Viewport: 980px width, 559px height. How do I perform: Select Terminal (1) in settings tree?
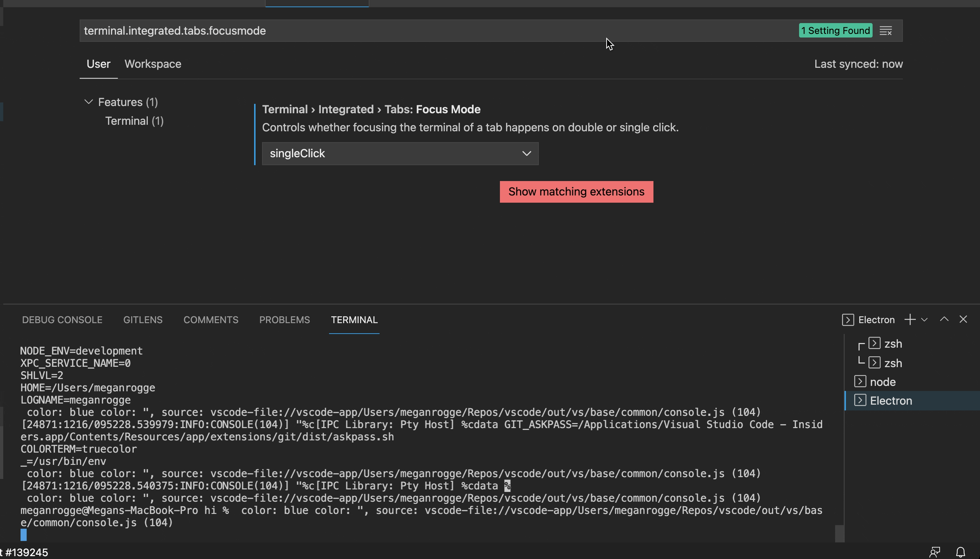pos(134,121)
